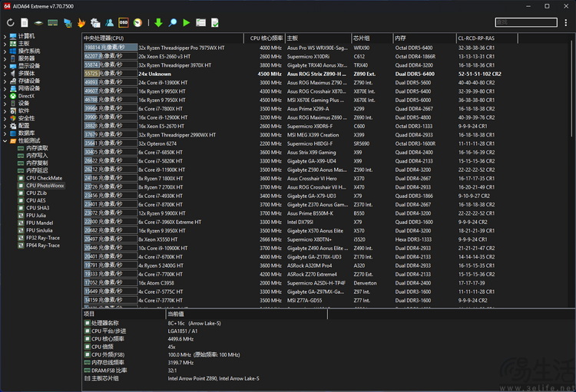Viewport: 576px width, 392px height.
Task: Select 配置 in the tree
Action: (24, 126)
